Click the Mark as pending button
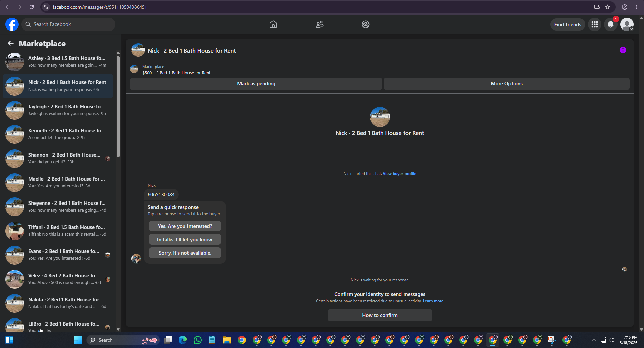Viewport: 644px width, 348px height. [256, 84]
